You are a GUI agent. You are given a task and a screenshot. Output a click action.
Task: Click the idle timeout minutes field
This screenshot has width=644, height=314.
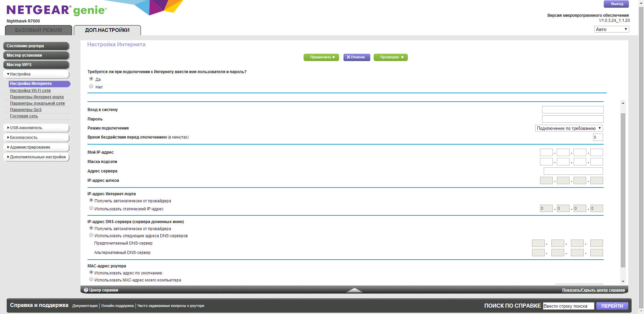point(598,137)
